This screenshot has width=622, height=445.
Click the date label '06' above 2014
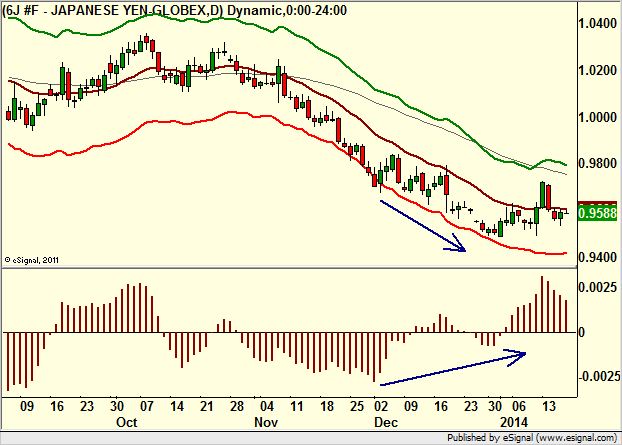coord(519,407)
